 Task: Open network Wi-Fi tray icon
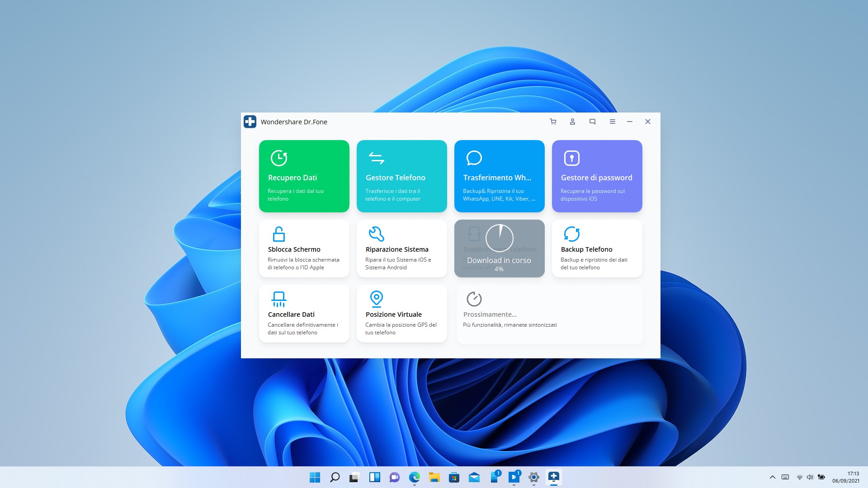pos(799,477)
